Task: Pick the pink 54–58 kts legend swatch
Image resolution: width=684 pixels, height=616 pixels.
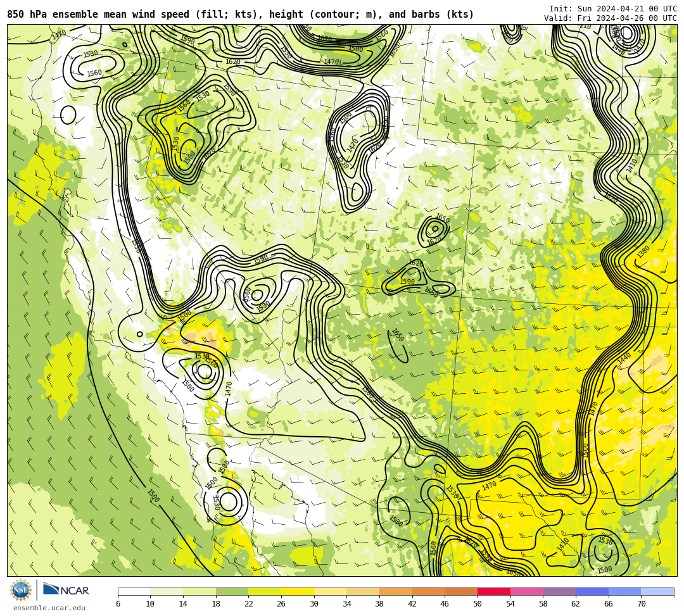Action: click(x=526, y=591)
